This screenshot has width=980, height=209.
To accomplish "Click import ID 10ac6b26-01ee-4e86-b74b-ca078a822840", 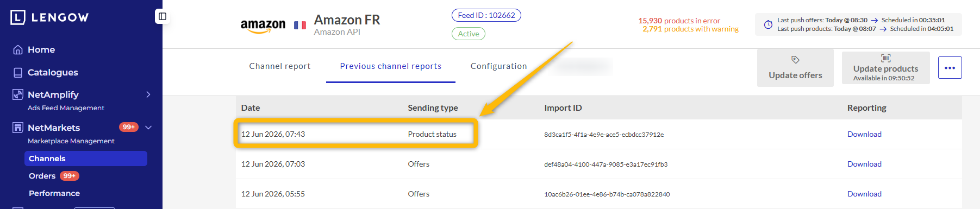I will [607, 194].
